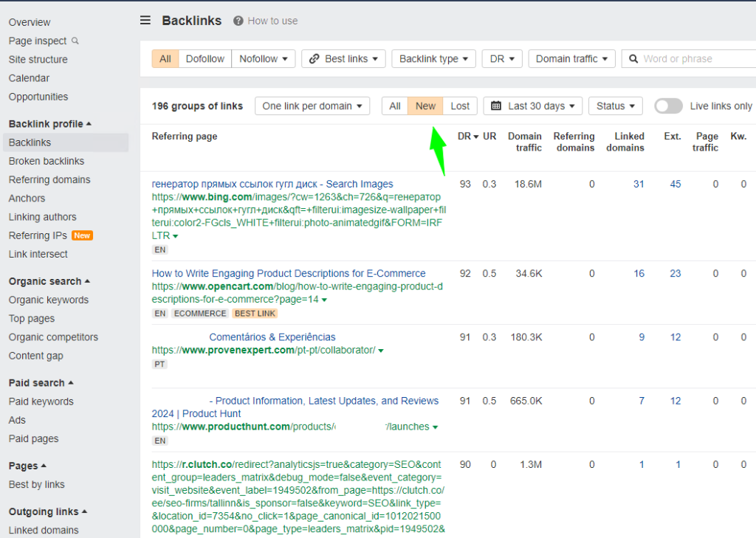Viewport: 756px width, 538px height.
Task: Click the Word or phrase search field
Action: point(694,59)
